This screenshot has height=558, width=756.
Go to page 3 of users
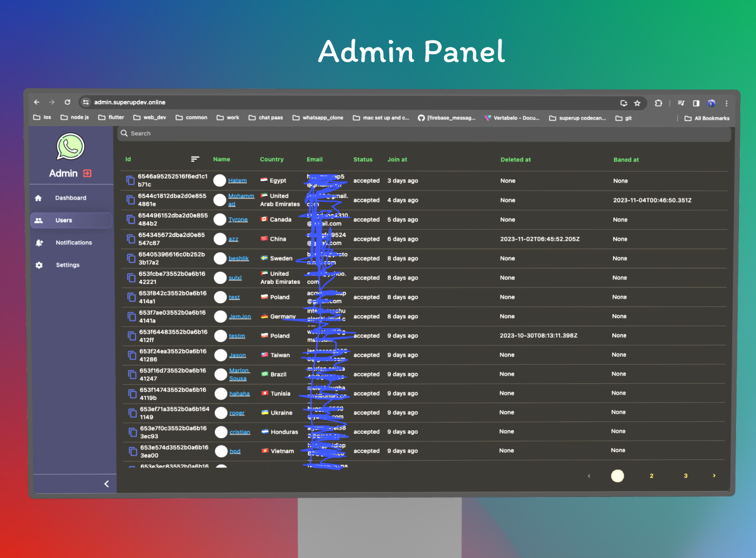pyautogui.click(x=685, y=475)
